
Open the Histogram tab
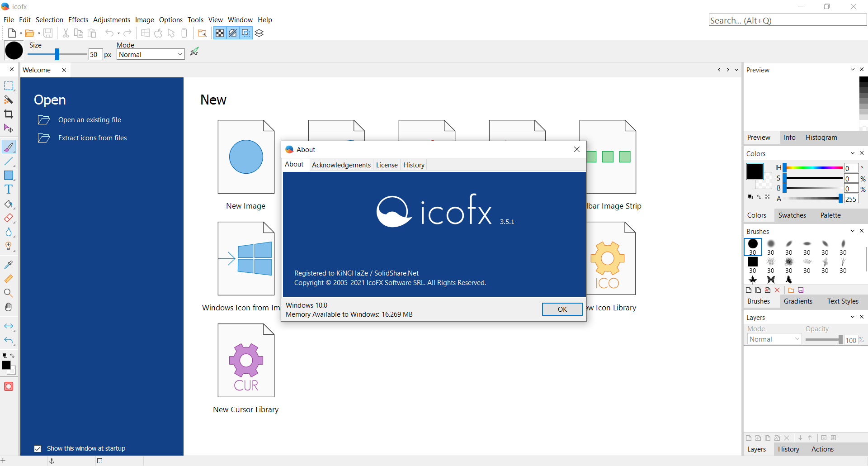pyautogui.click(x=821, y=137)
